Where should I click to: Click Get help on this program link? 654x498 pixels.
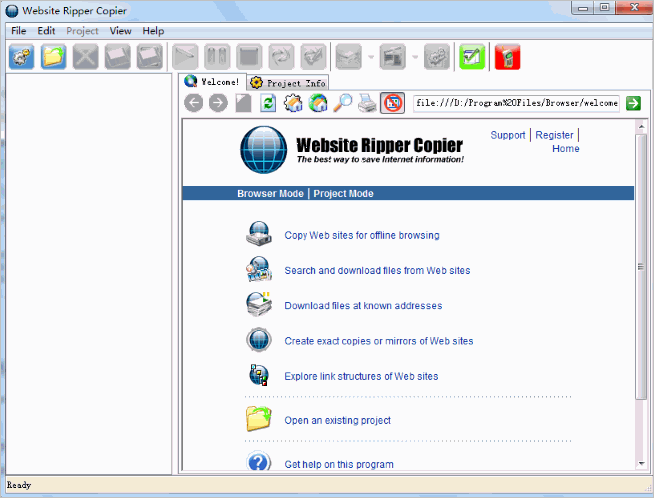339,464
